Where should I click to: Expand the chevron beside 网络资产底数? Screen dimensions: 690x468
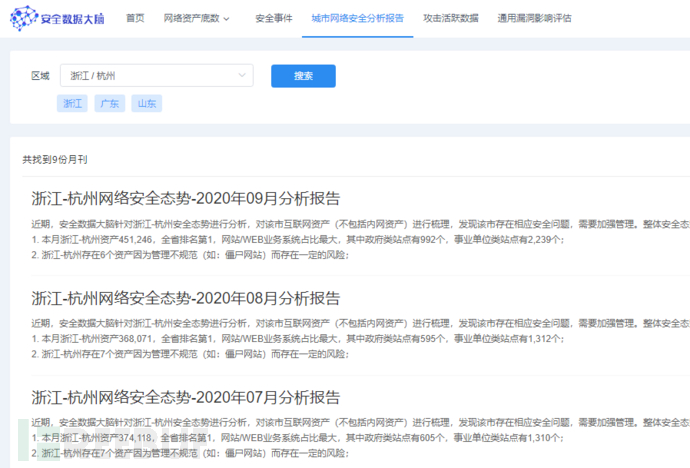226,18
